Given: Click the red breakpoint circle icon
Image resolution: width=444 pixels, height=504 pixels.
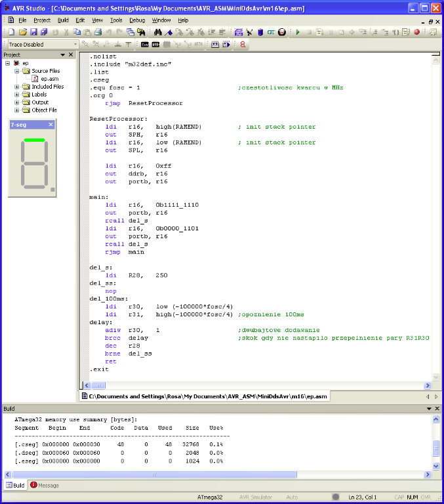Looking at the screenshot, I should tap(416, 32).
